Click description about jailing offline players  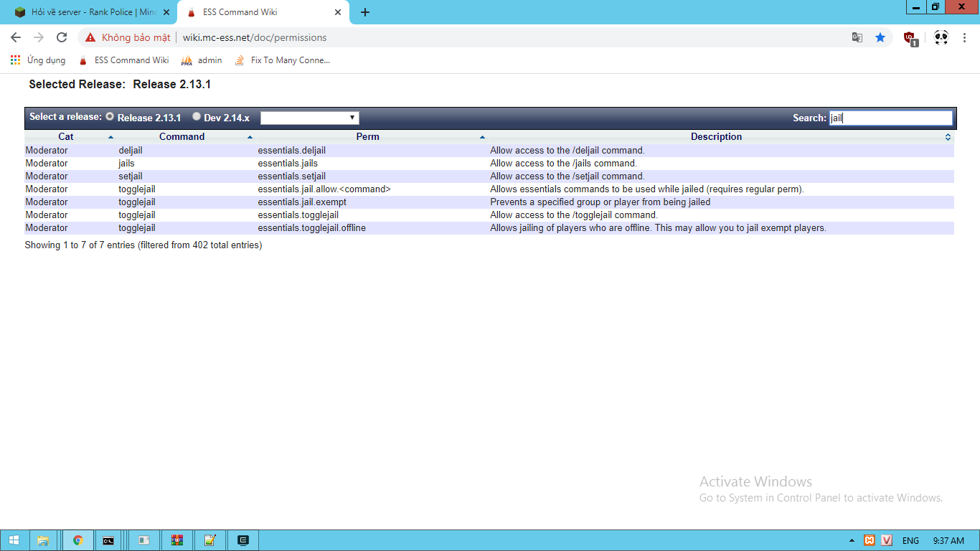click(x=659, y=228)
